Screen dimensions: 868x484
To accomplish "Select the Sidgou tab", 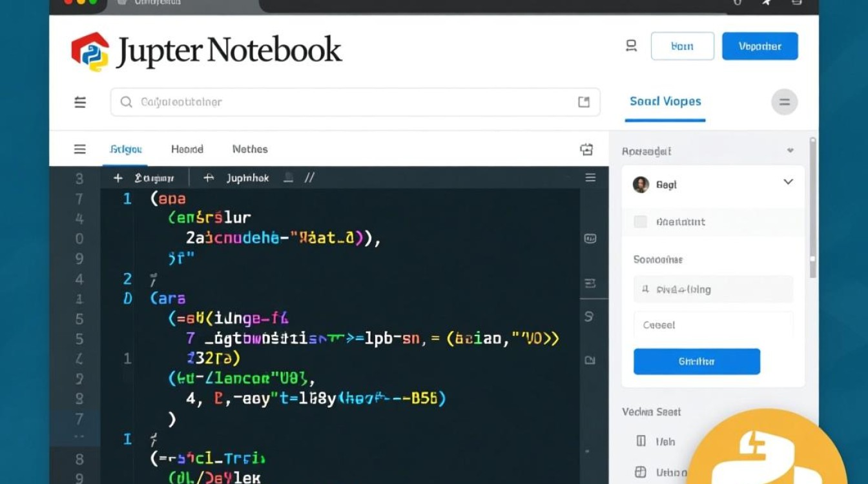I will (x=125, y=149).
